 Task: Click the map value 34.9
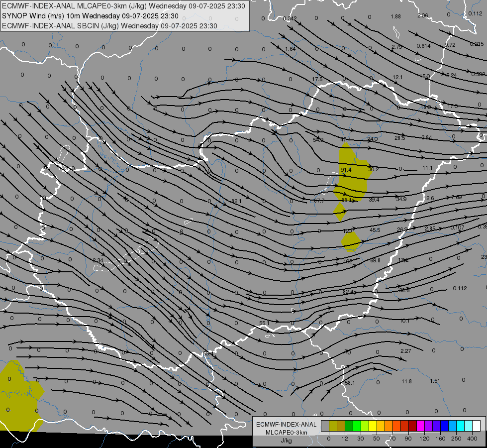tap(401, 199)
